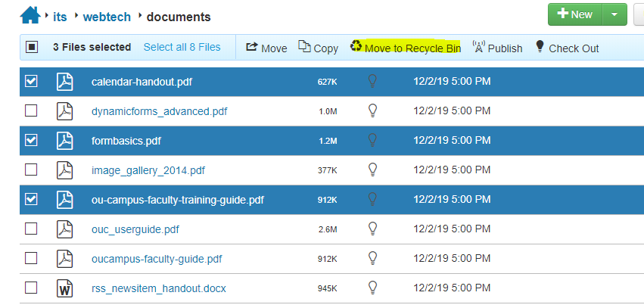
Task: Check the oucampus-faculty-guide.pdf checkbox
Action: pos(31,258)
